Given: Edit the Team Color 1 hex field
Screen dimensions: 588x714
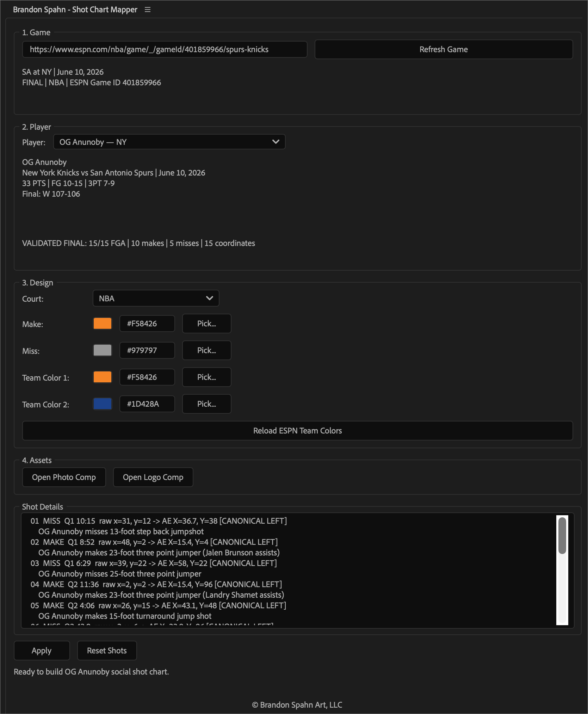Looking at the screenshot, I should tap(147, 377).
